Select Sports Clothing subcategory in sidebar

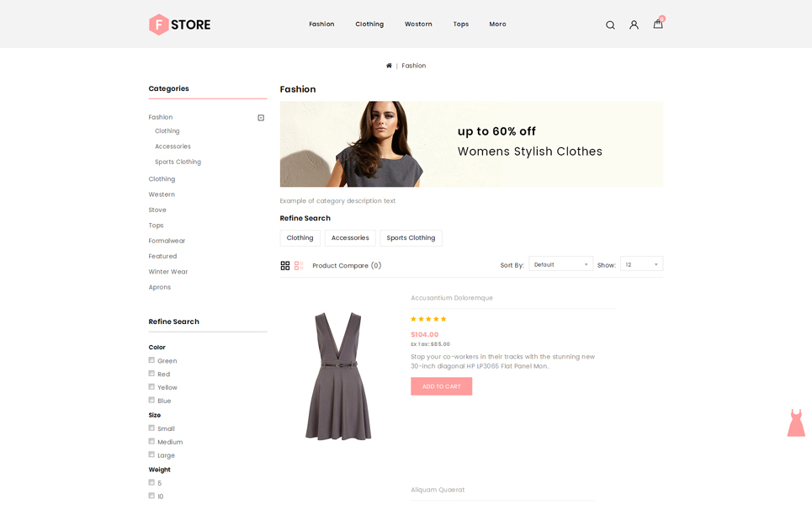178,162
